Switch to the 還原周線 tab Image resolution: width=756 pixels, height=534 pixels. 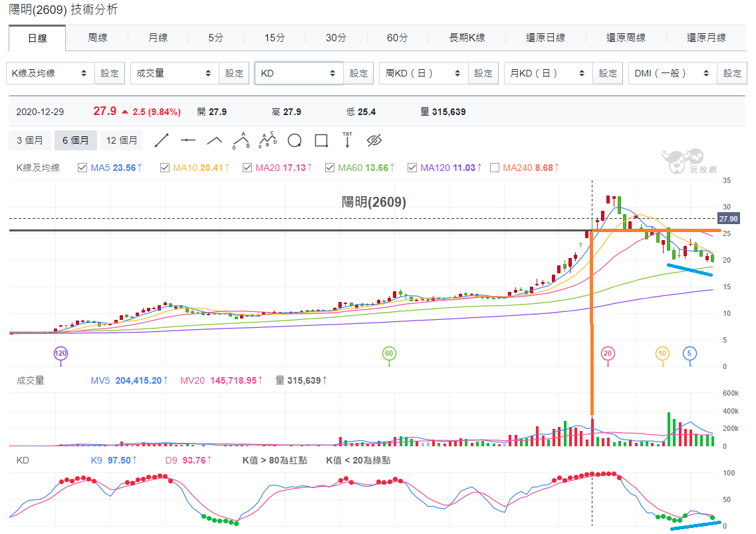point(626,38)
